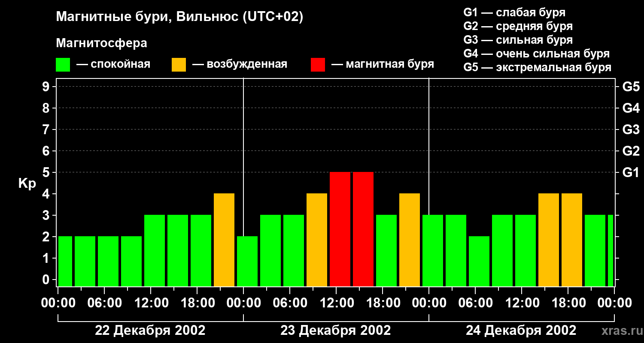Click the second orange bar on 24 Декабря
The image size is (644, 343).
[572, 240]
